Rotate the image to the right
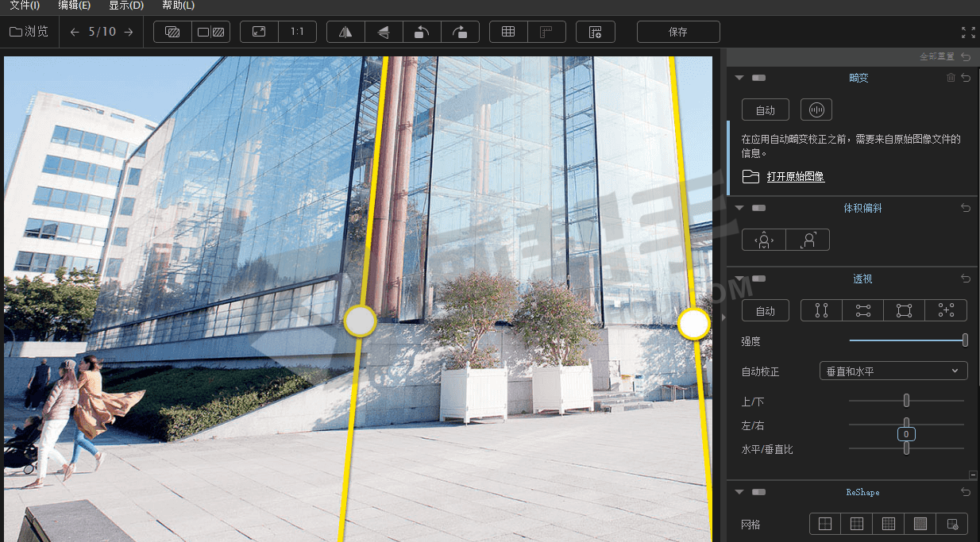 coord(460,32)
